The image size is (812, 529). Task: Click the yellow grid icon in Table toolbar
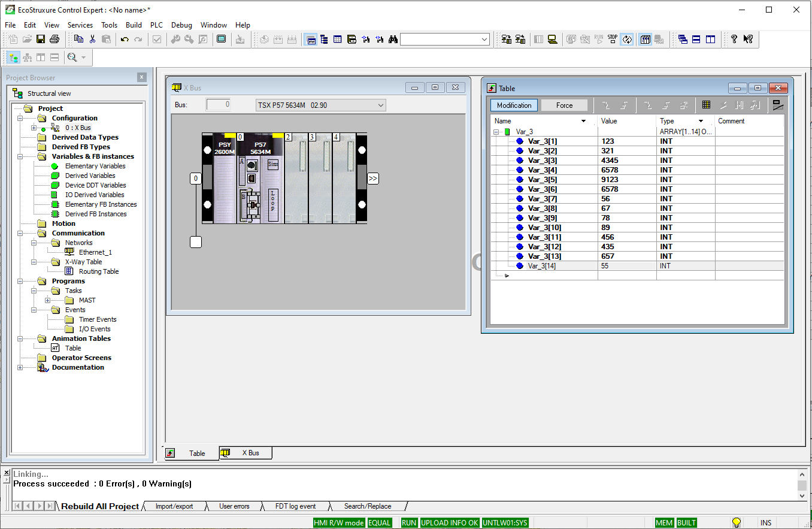[706, 105]
